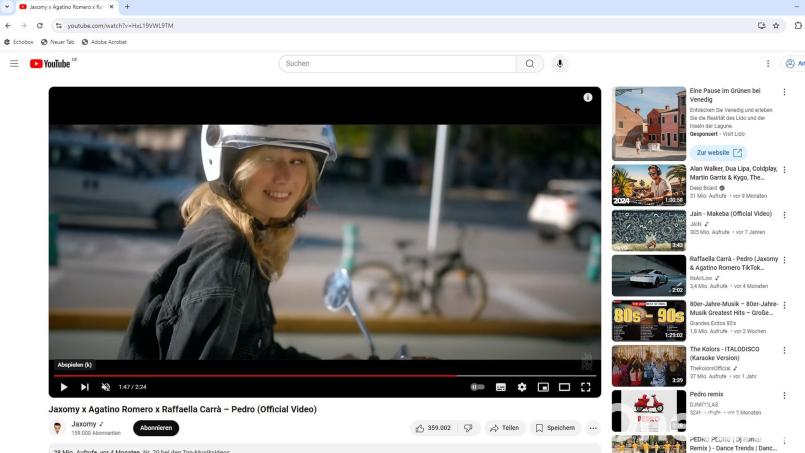805x453 pixels.
Task: Click the Abonnieren button
Action: [156, 428]
